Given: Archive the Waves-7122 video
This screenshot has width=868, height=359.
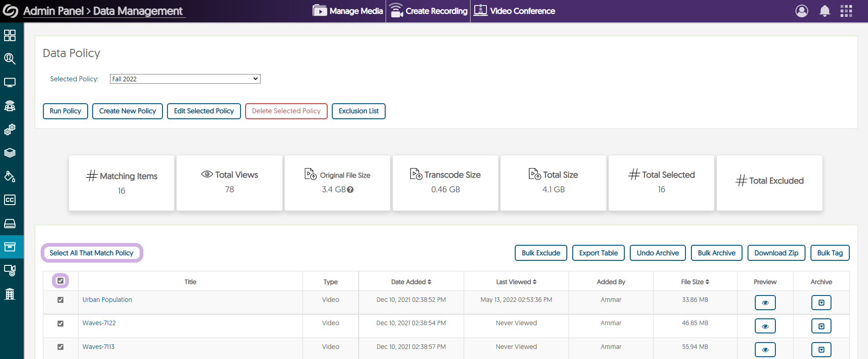Looking at the screenshot, I should [x=821, y=326].
